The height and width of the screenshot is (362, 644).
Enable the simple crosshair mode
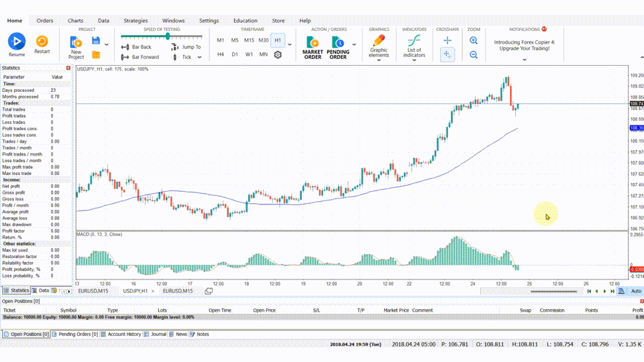[x=447, y=41]
